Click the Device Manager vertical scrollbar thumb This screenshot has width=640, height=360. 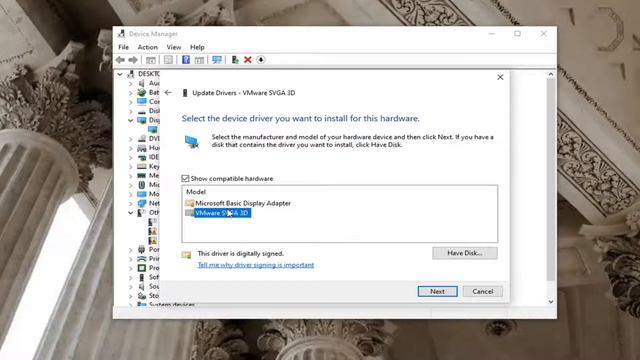(x=551, y=180)
